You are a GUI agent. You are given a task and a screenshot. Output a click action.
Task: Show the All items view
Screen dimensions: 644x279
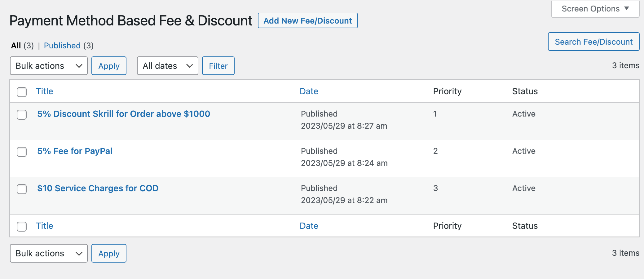(16, 46)
